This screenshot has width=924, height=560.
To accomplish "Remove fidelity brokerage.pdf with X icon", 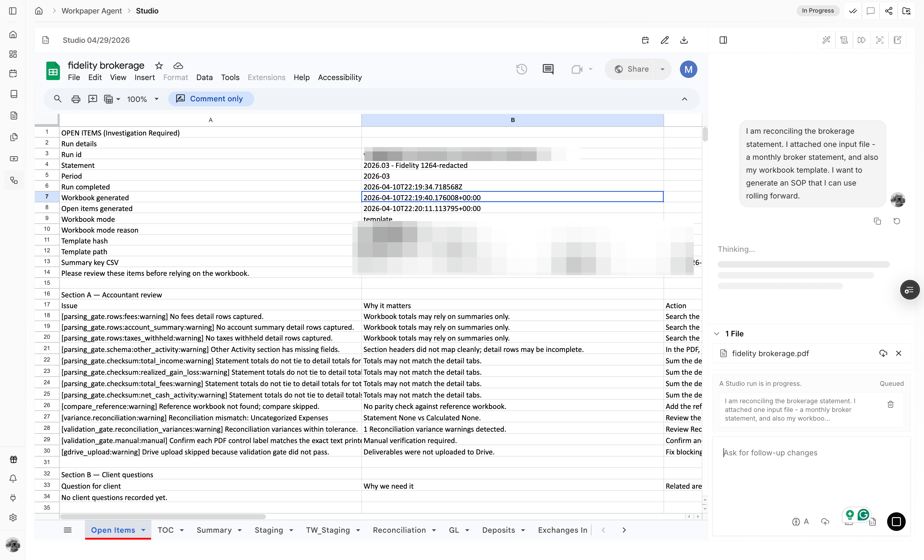I will [x=899, y=353].
